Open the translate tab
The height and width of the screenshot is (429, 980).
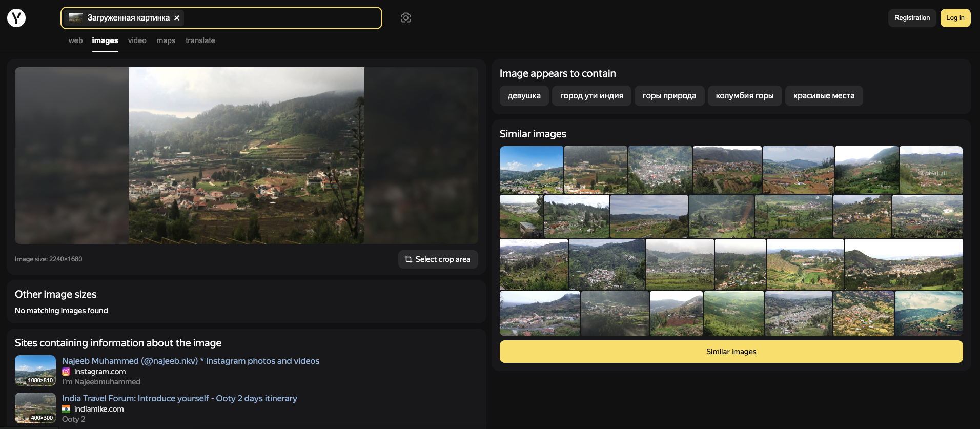[200, 40]
